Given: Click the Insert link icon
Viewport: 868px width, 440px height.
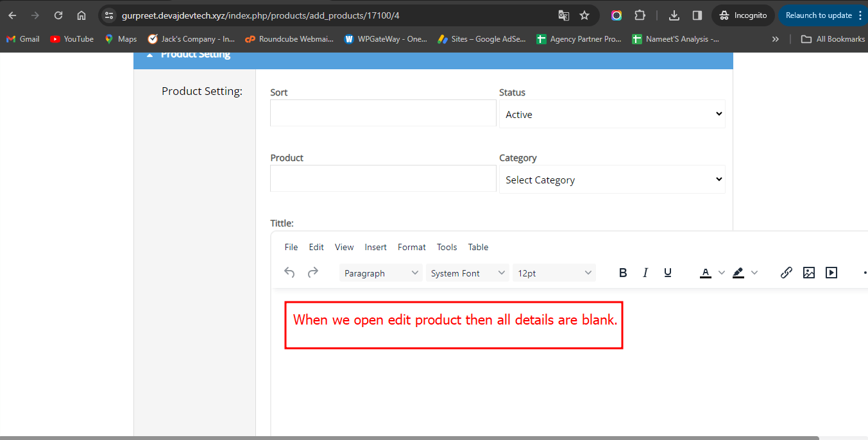Looking at the screenshot, I should click(786, 273).
